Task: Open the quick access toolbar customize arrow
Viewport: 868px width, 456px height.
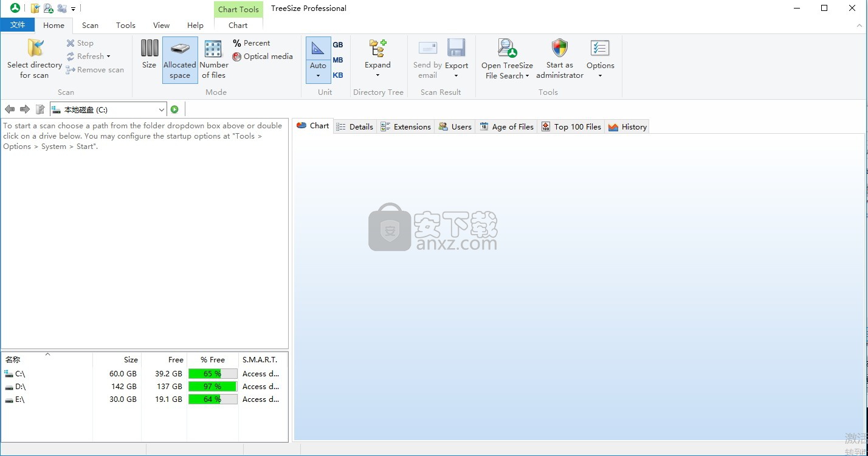Action: 73,9
